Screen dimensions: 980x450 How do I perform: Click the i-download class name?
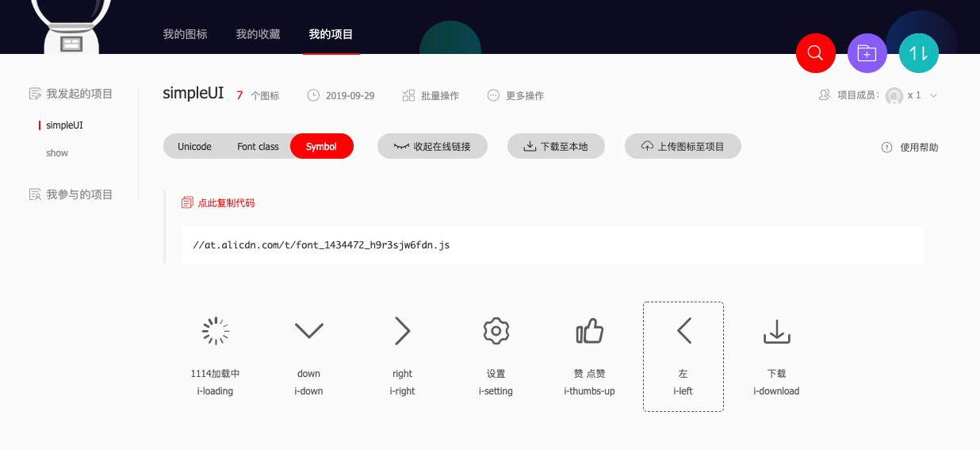click(x=776, y=391)
